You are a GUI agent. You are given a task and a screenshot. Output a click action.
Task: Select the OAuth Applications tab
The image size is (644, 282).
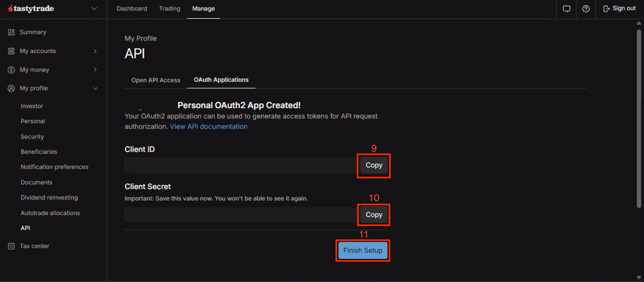coord(221,80)
